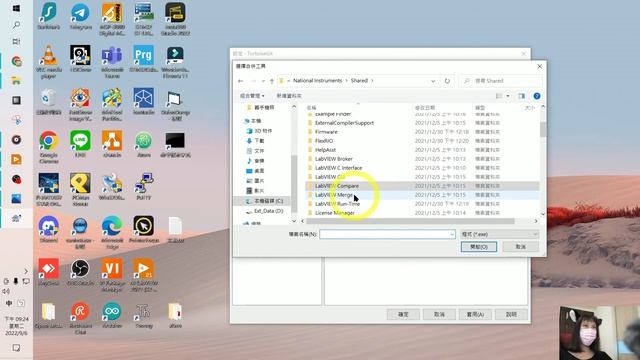Select the Recycle Bin desktop icon
This screenshot has width=640, height=360.
click(x=49, y=101)
